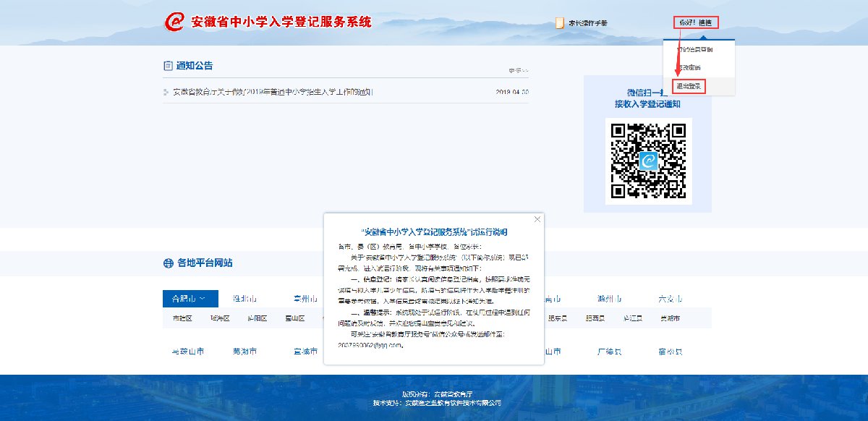Click the 通知公告 notice board icon

(168, 65)
